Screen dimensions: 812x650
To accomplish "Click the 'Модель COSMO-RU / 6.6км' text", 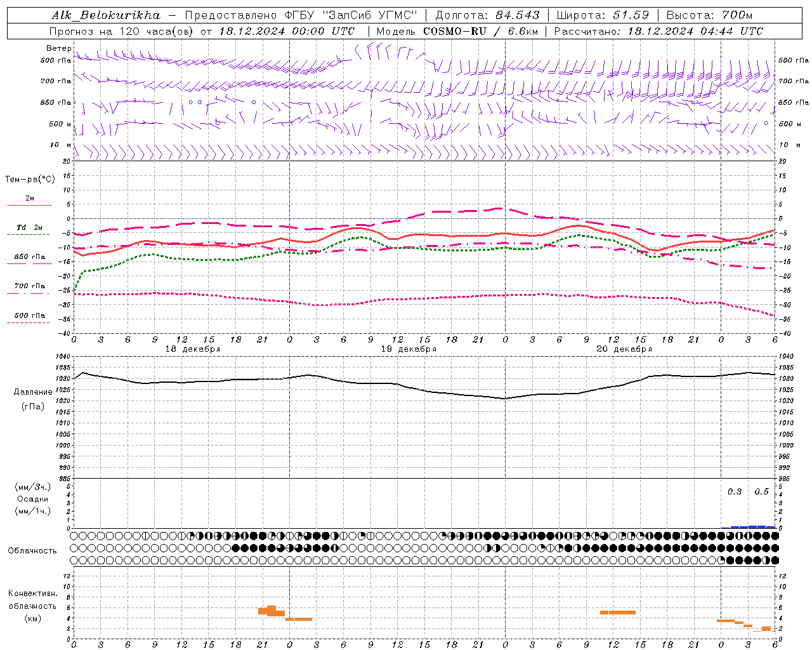I will pyautogui.click(x=457, y=31).
